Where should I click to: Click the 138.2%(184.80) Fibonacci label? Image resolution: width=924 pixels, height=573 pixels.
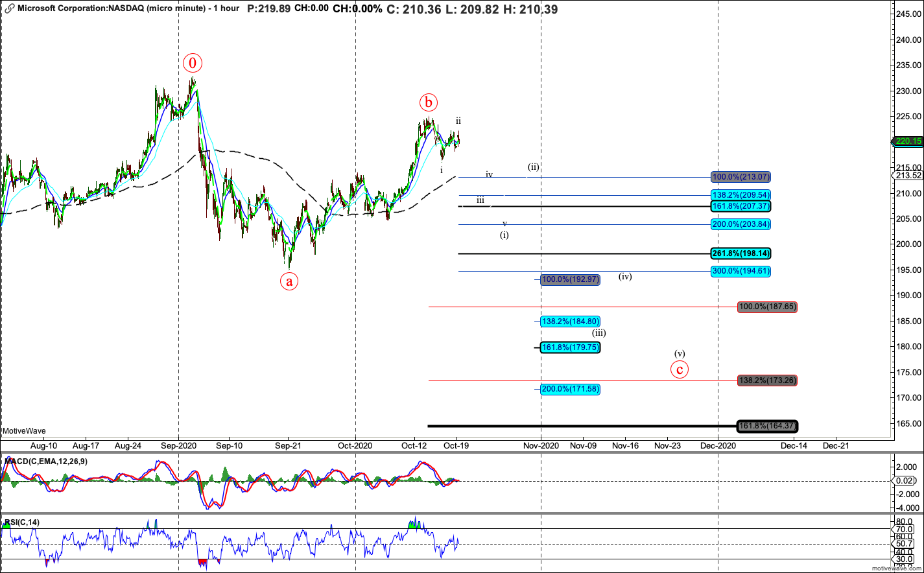(x=570, y=321)
